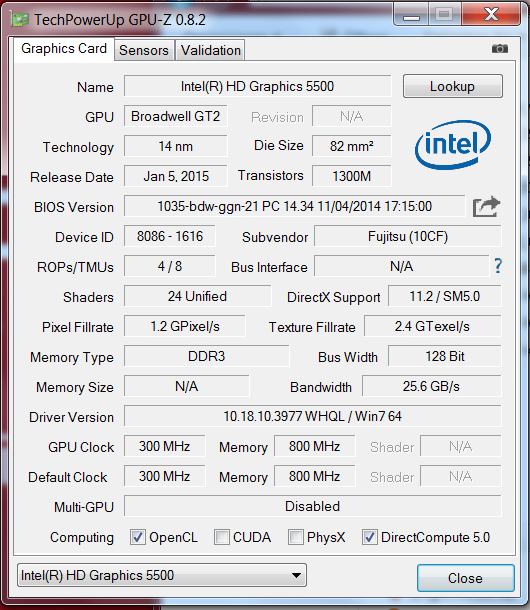This screenshot has height=610, width=530.
Task: Click the camera screenshot icon
Action: pyautogui.click(x=500, y=49)
